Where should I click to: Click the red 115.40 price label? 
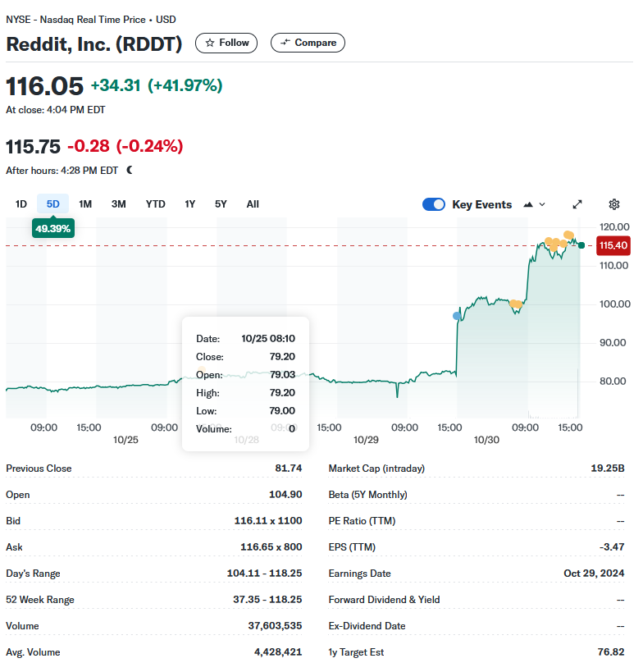click(x=613, y=245)
